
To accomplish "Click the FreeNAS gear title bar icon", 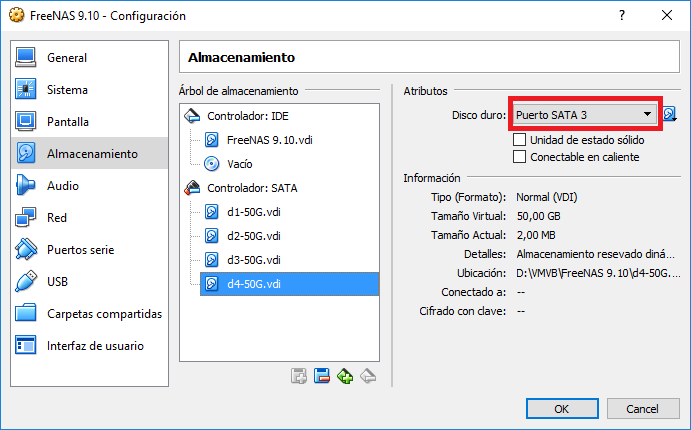I will (17, 15).
